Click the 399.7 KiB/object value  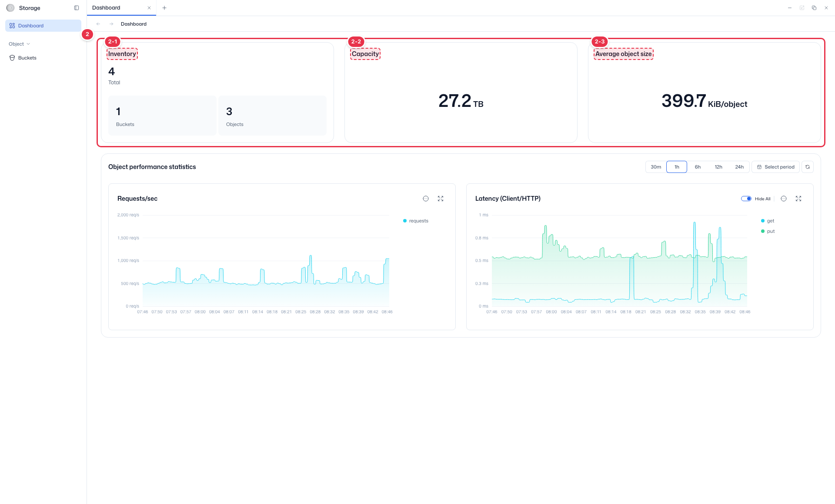(x=704, y=101)
